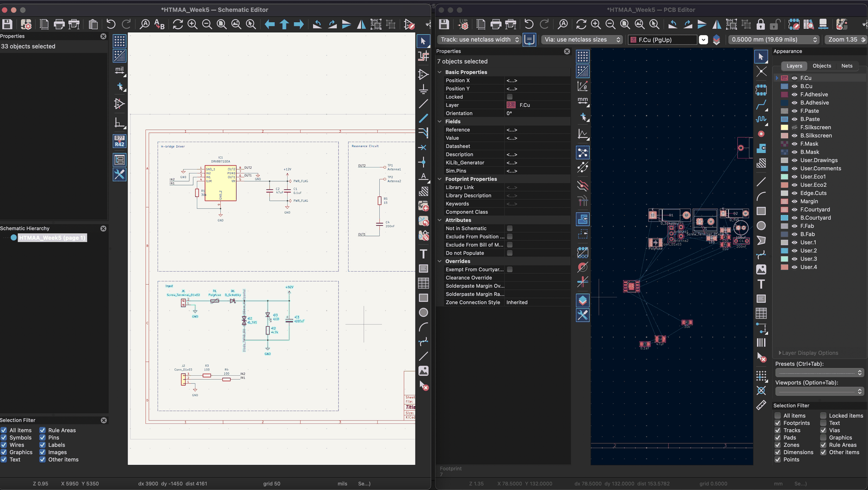Enable Locked items in Selection Filter

824,416
